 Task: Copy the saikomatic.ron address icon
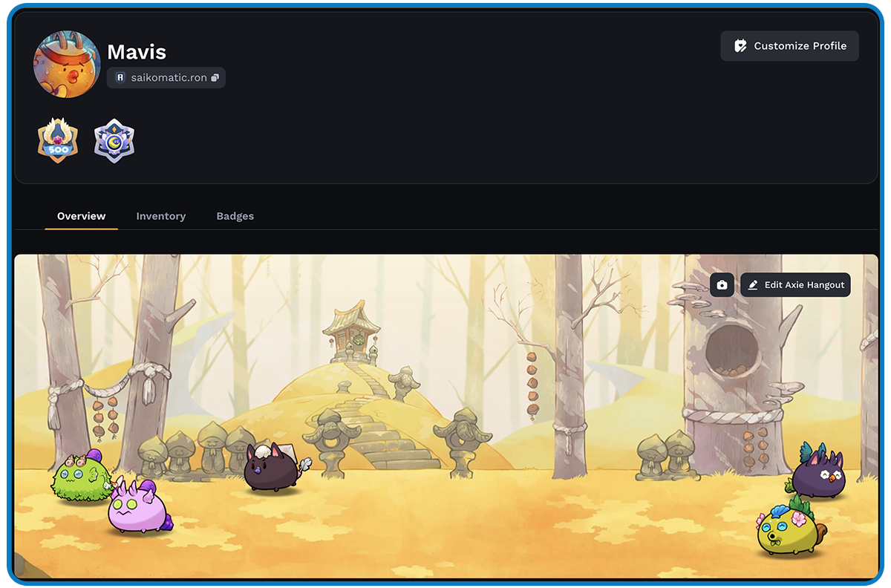[x=215, y=78]
